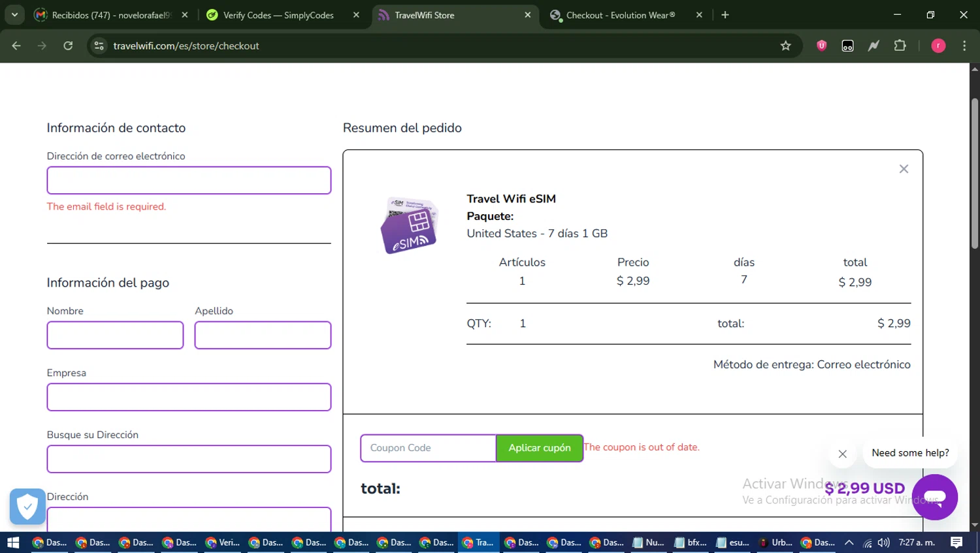
Task: Click the Travel Wifi eSIM title
Action: (511, 198)
